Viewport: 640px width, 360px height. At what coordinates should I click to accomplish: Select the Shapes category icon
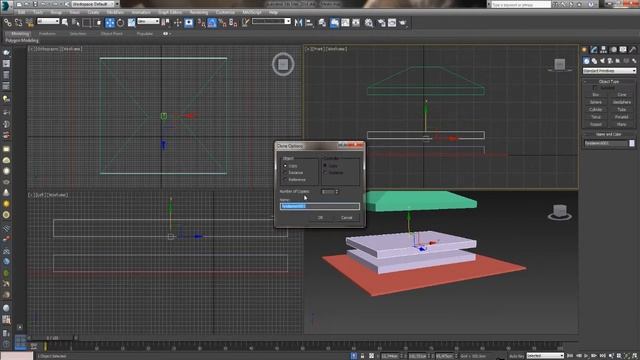coord(594,61)
